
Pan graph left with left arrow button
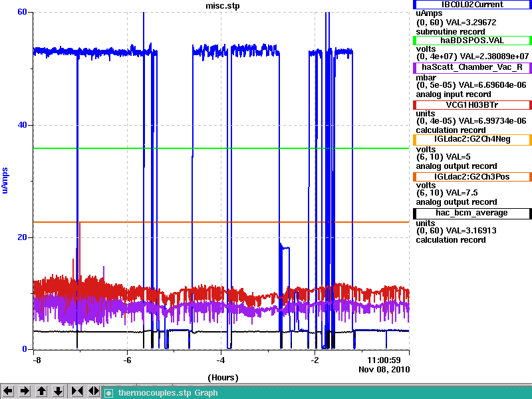point(8,391)
